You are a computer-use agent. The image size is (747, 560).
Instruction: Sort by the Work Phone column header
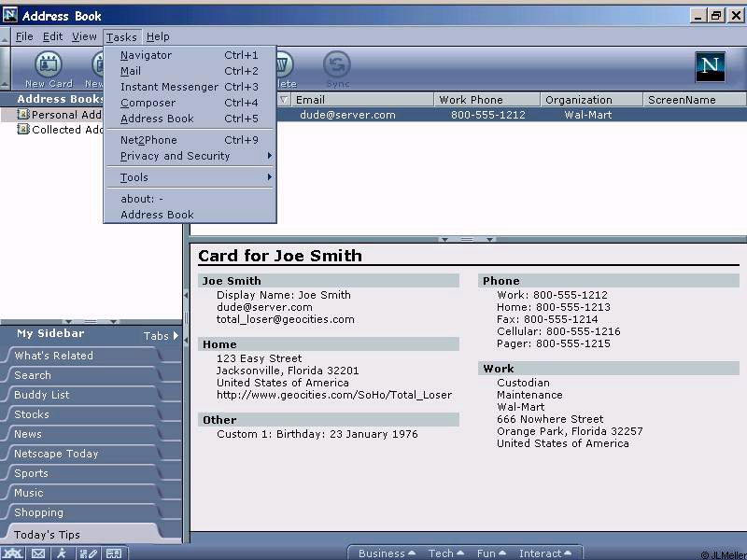[486, 100]
